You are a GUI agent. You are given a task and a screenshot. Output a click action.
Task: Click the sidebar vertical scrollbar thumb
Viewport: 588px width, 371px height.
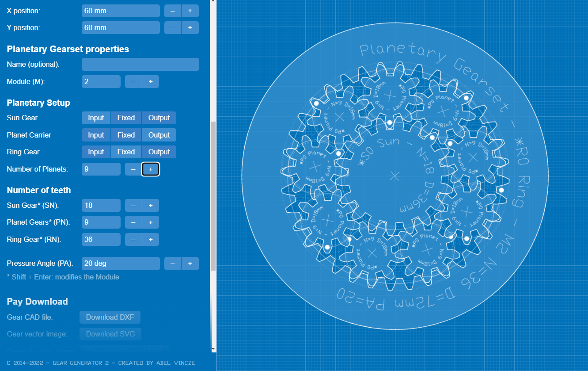(213, 195)
